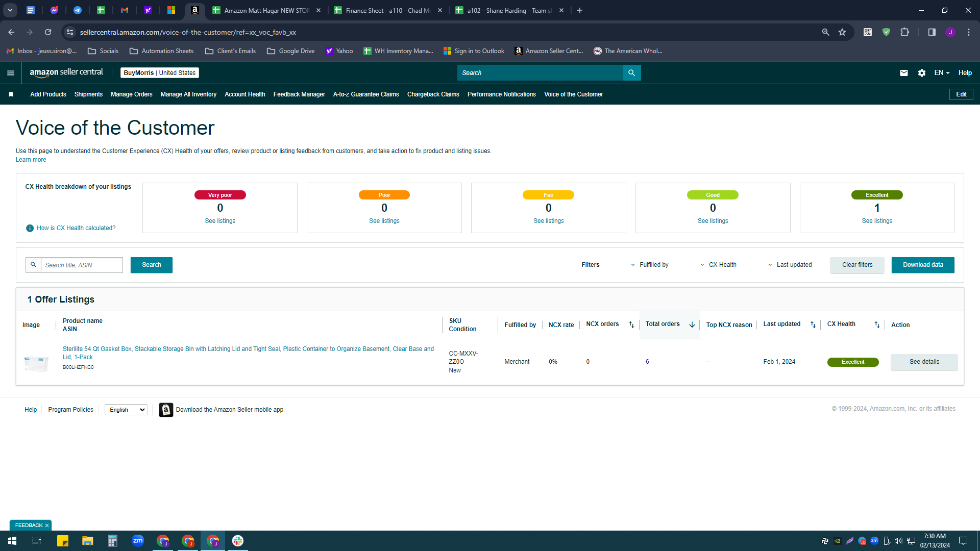Close the FEEDBACK tab

coord(47,525)
